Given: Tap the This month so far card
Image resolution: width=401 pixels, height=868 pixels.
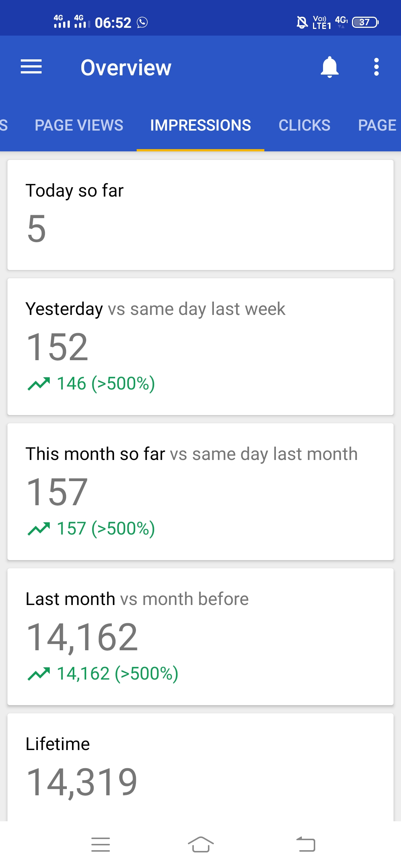Looking at the screenshot, I should [200, 491].
